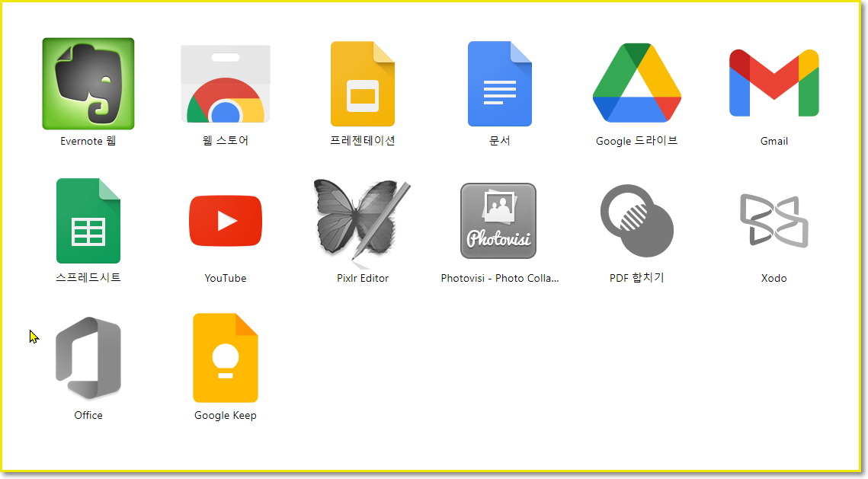Launch the Chrome Web Store icon
Screen dimensions: 868x479
[x=226, y=84]
